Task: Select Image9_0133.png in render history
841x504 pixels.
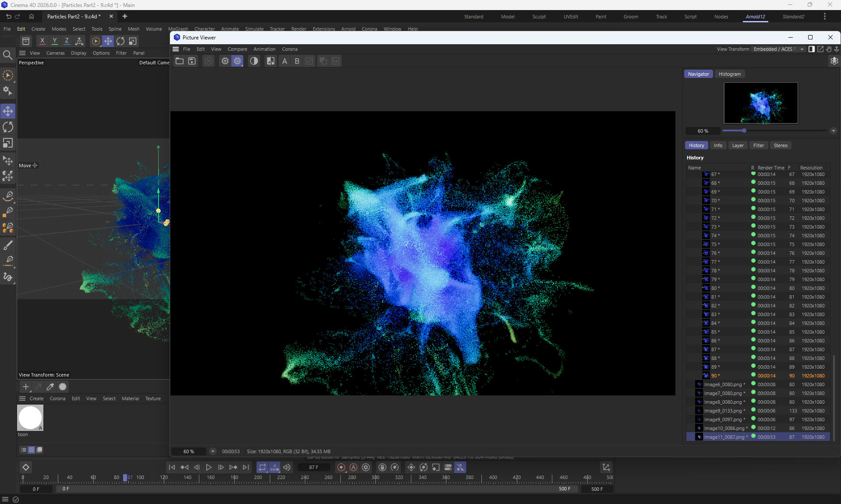Action: pos(723,411)
